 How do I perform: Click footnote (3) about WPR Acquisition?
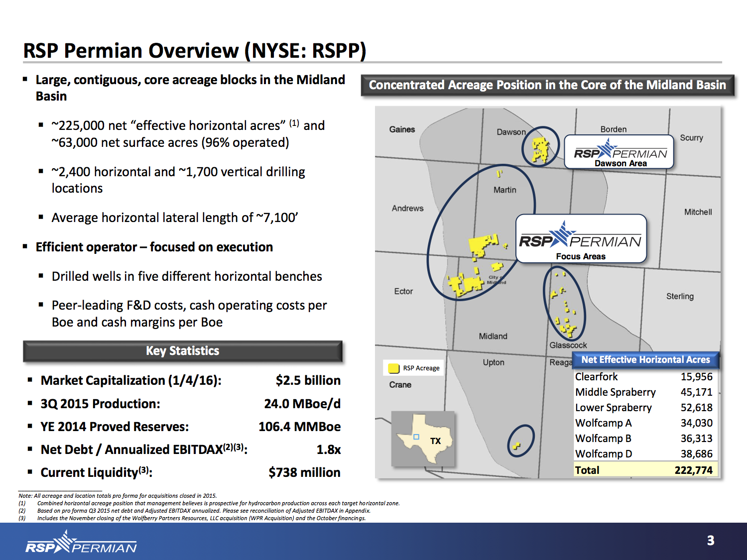192,518
